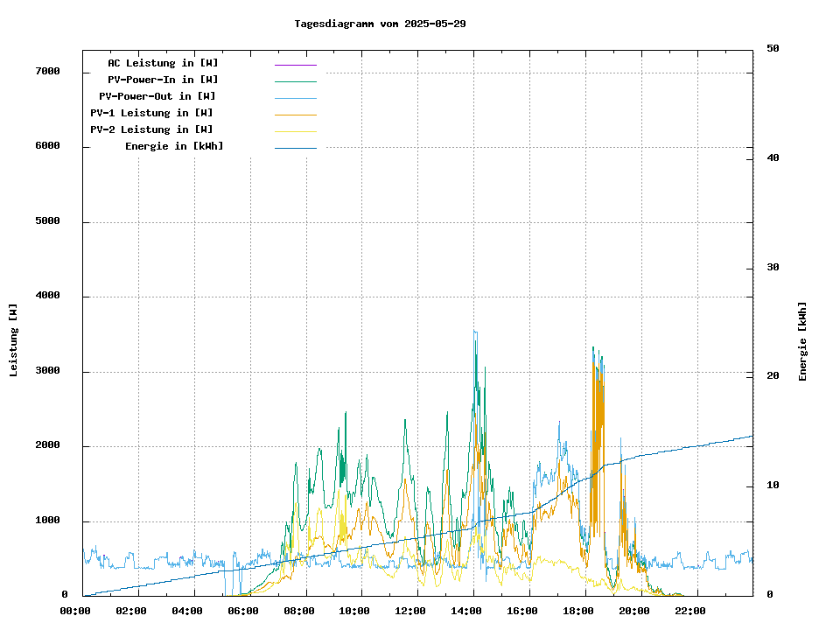This screenshot has height=630, width=840.
Task: Select the 3000 tick on the Leistung axis
Action: coord(48,371)
